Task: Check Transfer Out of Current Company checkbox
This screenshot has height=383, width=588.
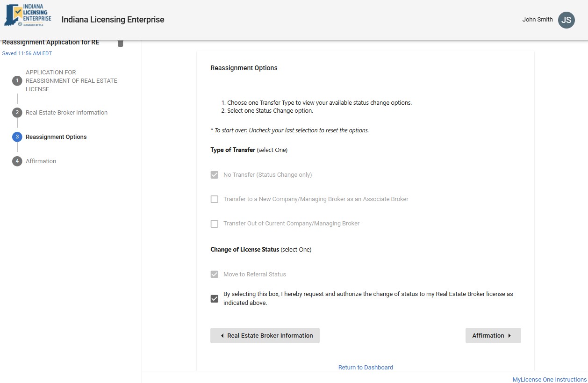Action: click(215, 224)
